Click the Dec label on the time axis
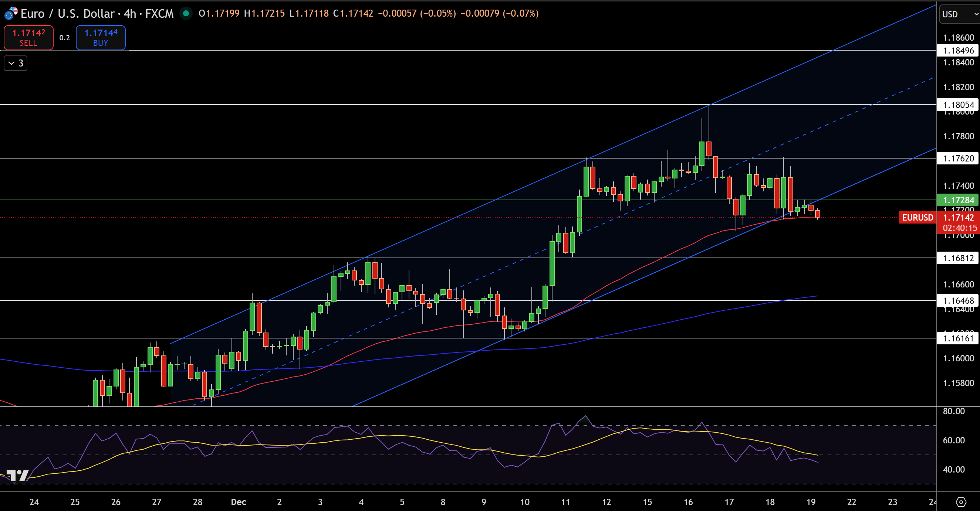The height and width of the screenshot is (511, 980). [238, 501]
